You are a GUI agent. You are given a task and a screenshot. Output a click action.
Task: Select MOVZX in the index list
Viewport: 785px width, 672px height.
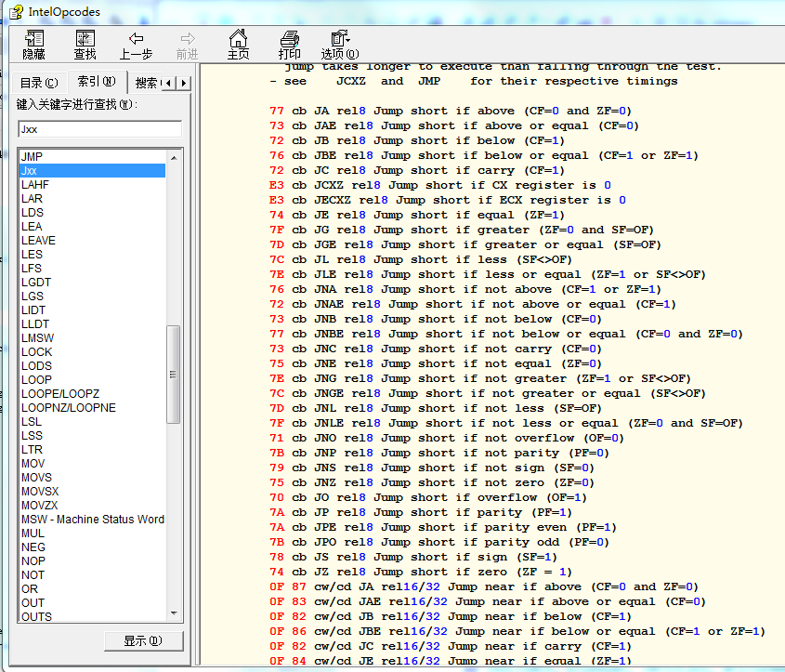pyautogui.click(x=93, y=506)
